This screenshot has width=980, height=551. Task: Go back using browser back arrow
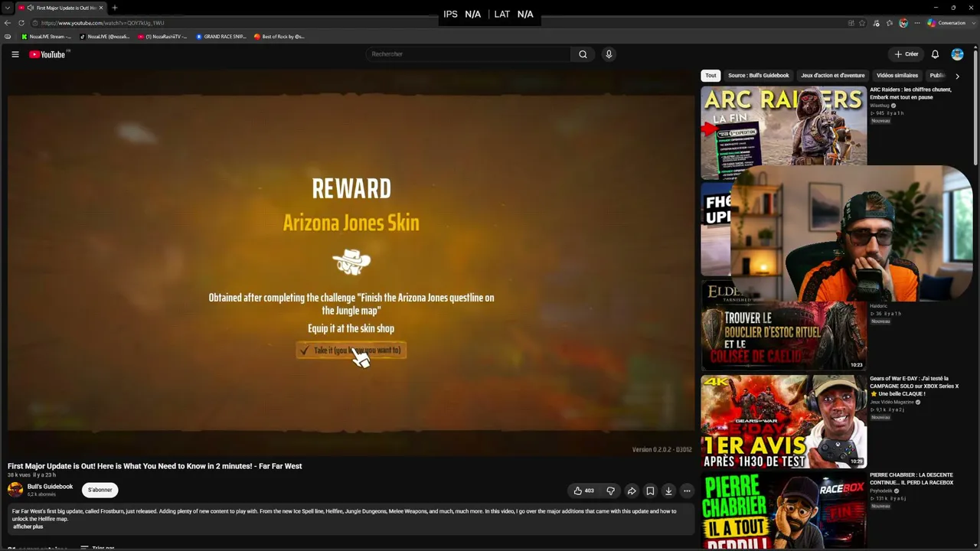[8, 23]
